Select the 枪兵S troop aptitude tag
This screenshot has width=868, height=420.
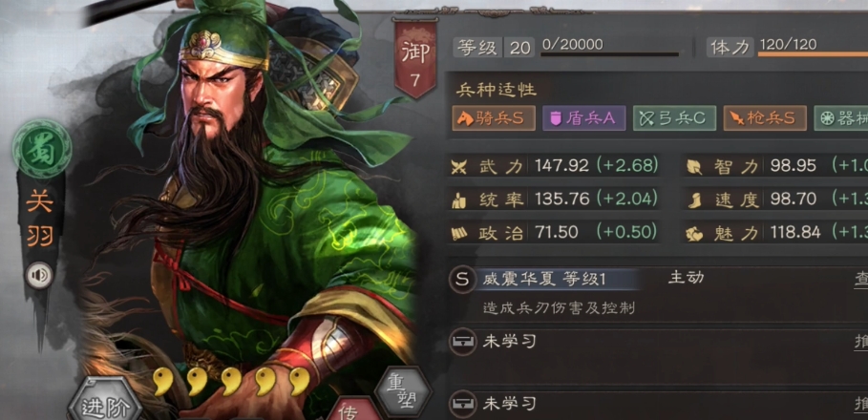coord(765,117)
